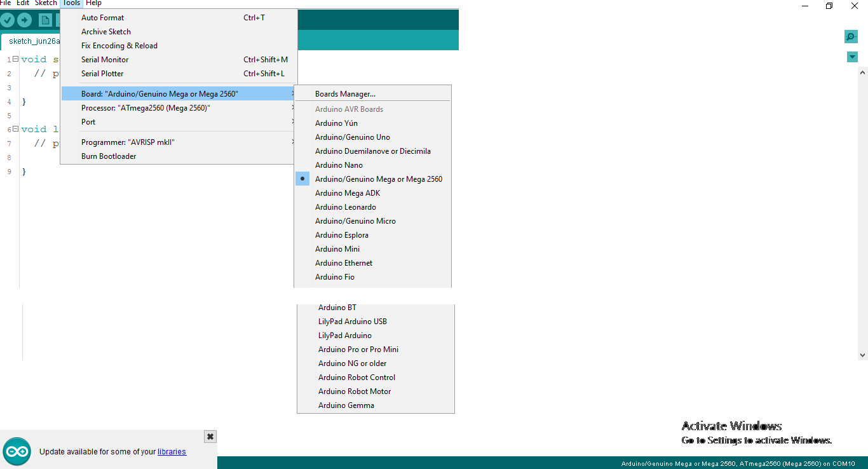Viewport: 868px width, 469px height.
Task: Select the Arduino Robot Control board
Action: (x=376, y=377)
